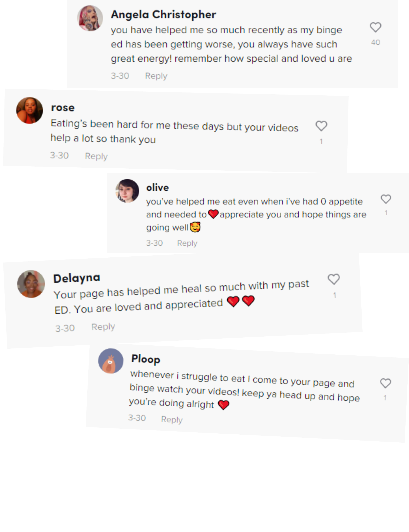Open the username olive

point(157,187)
